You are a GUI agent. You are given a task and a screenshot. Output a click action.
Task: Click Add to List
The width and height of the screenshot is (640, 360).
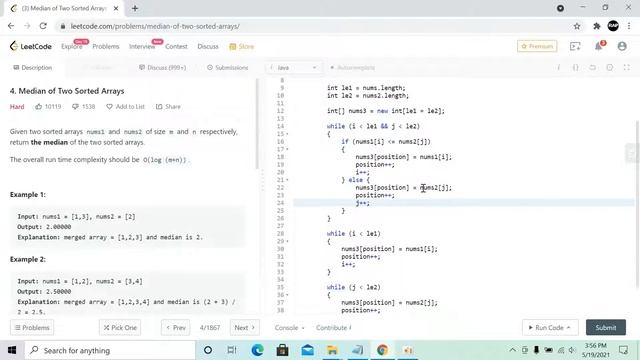(x=125, y=107)
